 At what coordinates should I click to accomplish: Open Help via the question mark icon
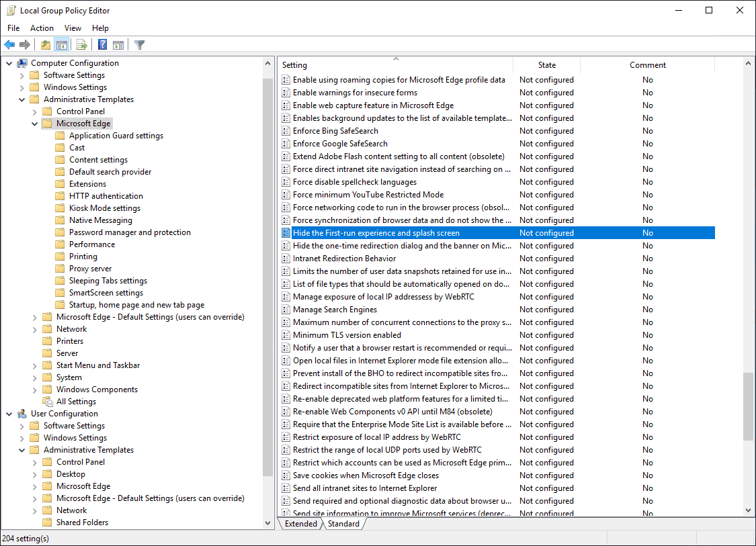click(103, 45)
